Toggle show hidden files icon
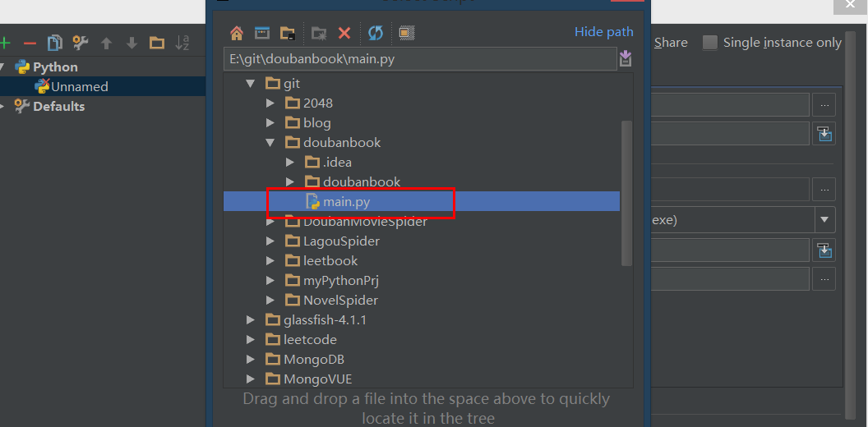The height and width of the screenshot is (427, 868). tap(407, 33)
